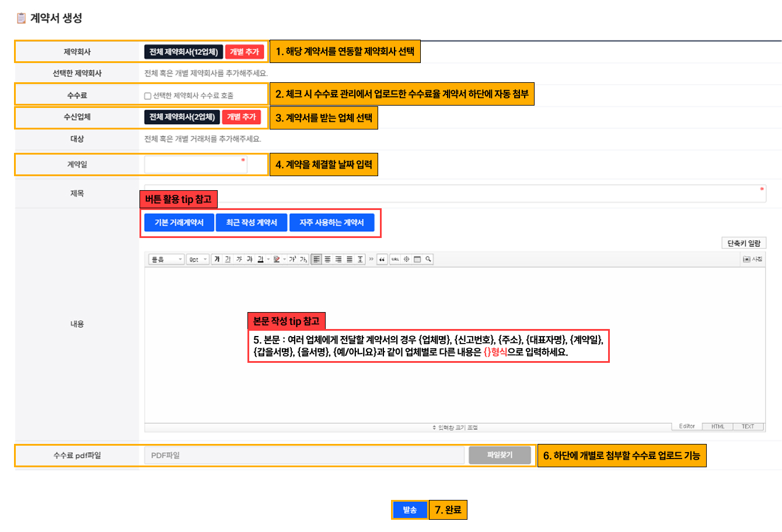The height and width of the screenshot is (532, 782).
Task: Click the 발송 send button
Action: 410,510
